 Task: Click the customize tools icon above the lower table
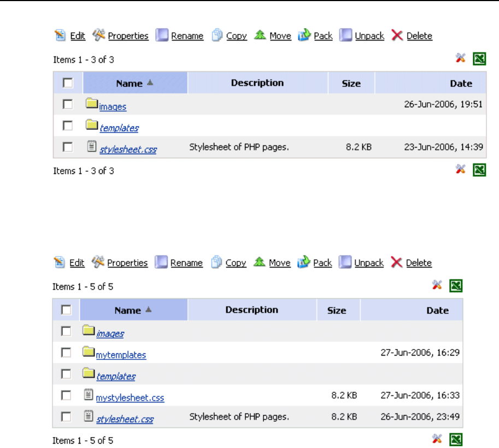437,286
